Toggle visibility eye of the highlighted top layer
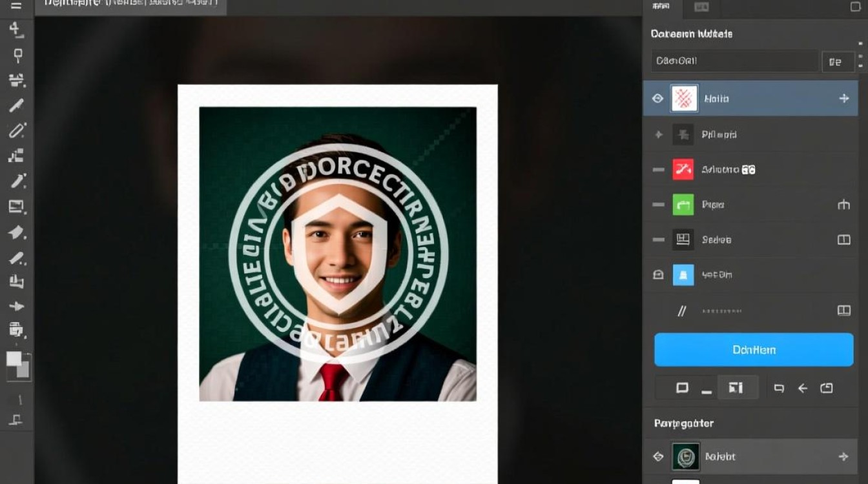 [x=658, y=99]
